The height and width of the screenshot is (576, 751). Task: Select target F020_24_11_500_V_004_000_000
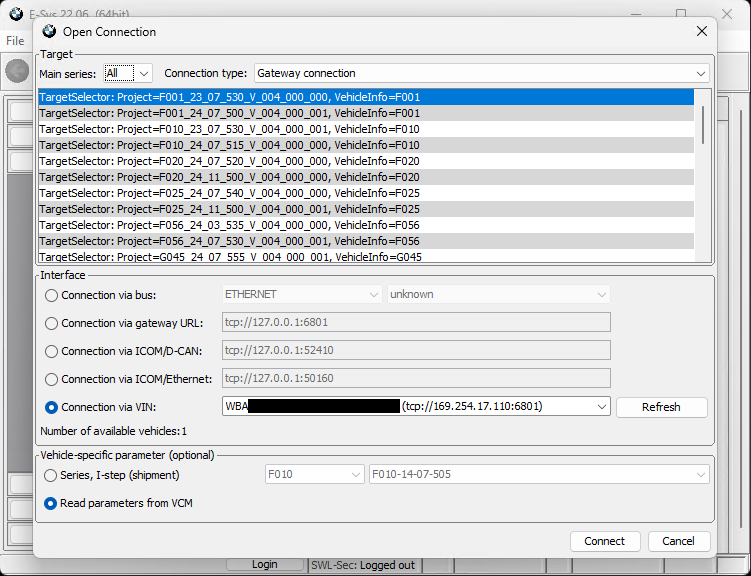(x=366, y=177)
